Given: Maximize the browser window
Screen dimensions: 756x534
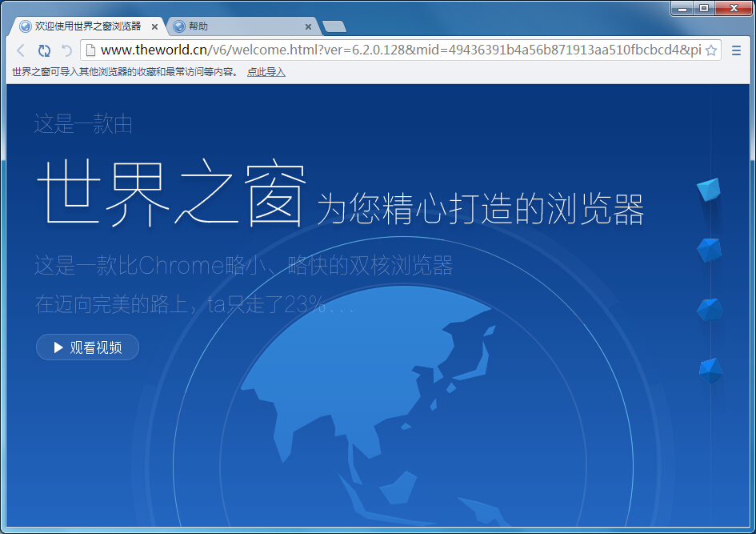Looking at the screenshot, I should 704,8.
